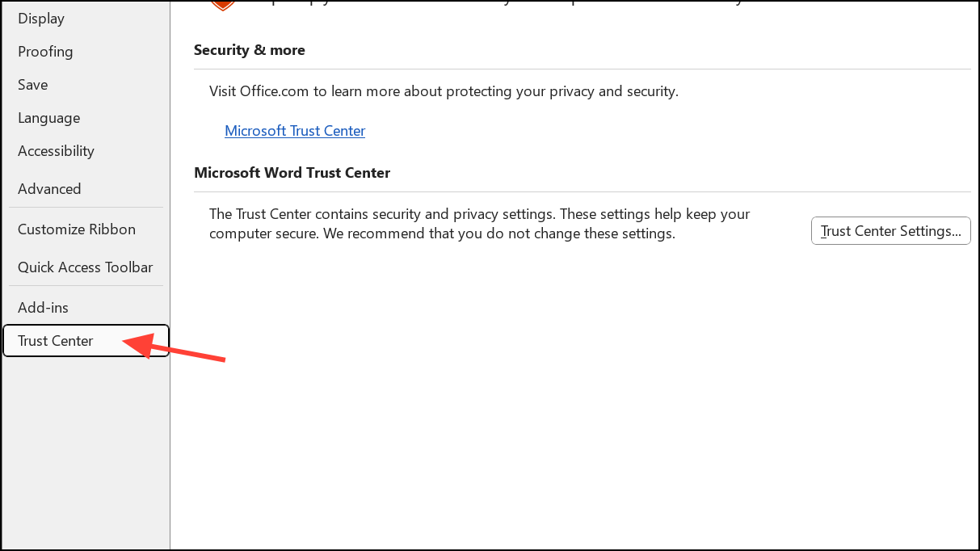
Task: Click the Security & more section heading
Action: 250,50
